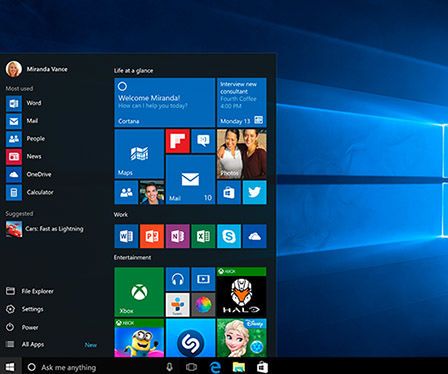
Task: Open the PowerPoint tile in Work group
Action: click(152, 236)
